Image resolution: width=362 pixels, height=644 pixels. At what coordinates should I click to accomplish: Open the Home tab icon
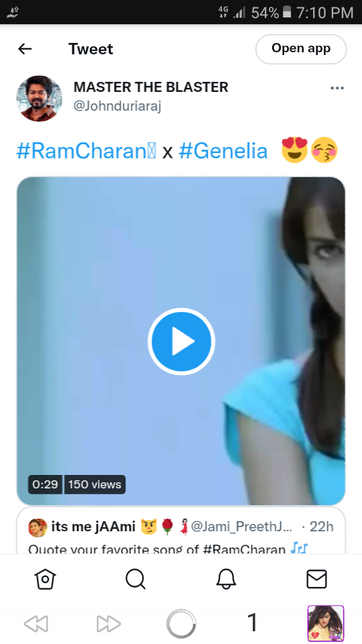(45, 580)
